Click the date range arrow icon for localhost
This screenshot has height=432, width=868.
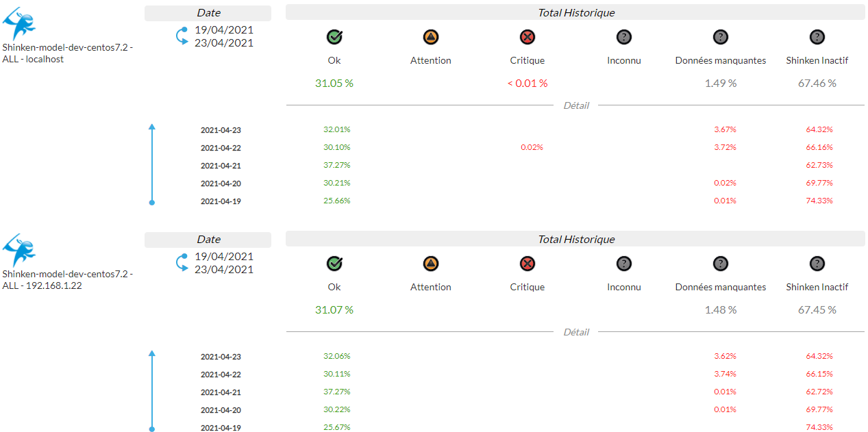pos(182,36)
